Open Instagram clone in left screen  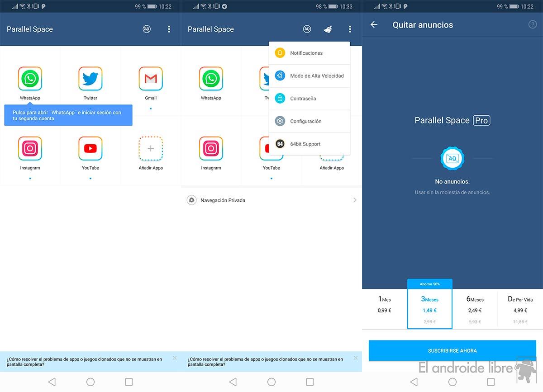click(30, 148)
